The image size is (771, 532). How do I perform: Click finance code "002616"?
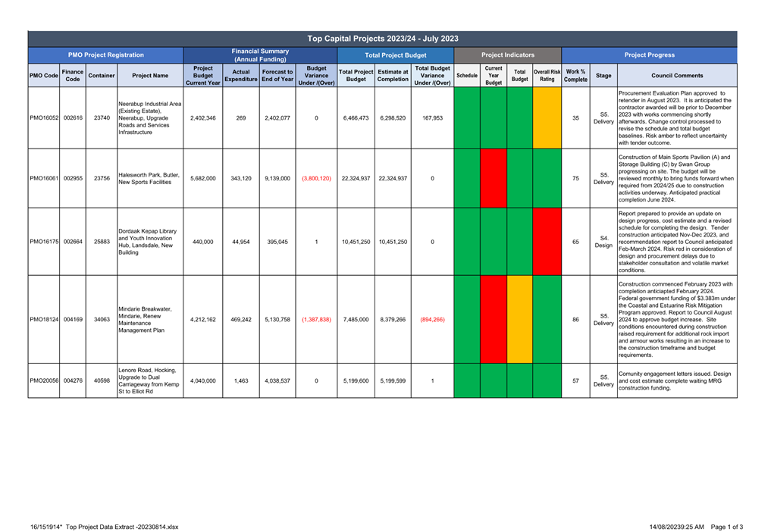click(x=73, y=118)
